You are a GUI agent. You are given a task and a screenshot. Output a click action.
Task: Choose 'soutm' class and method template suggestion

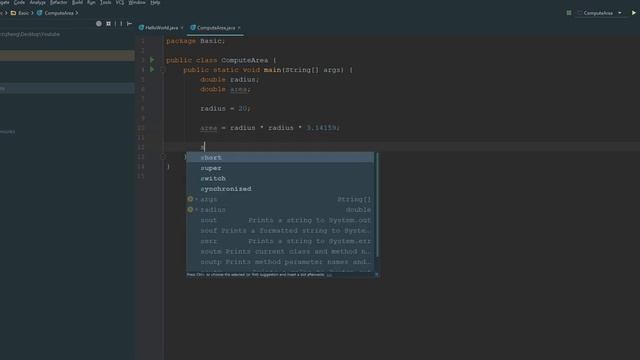[280, 251]
